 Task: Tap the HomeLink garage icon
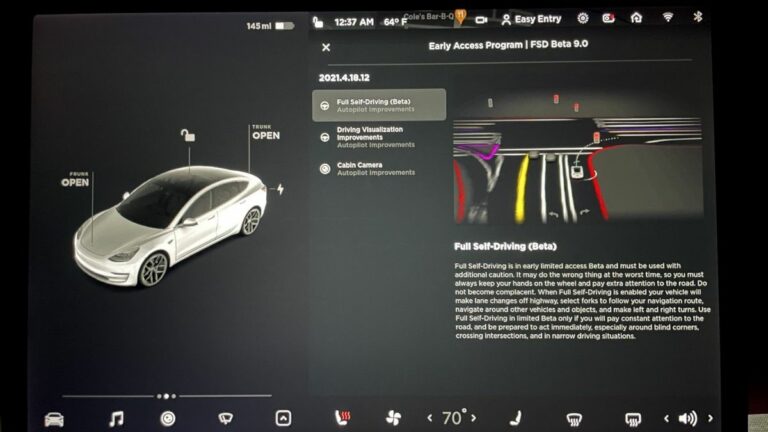(x=636, y=18)
